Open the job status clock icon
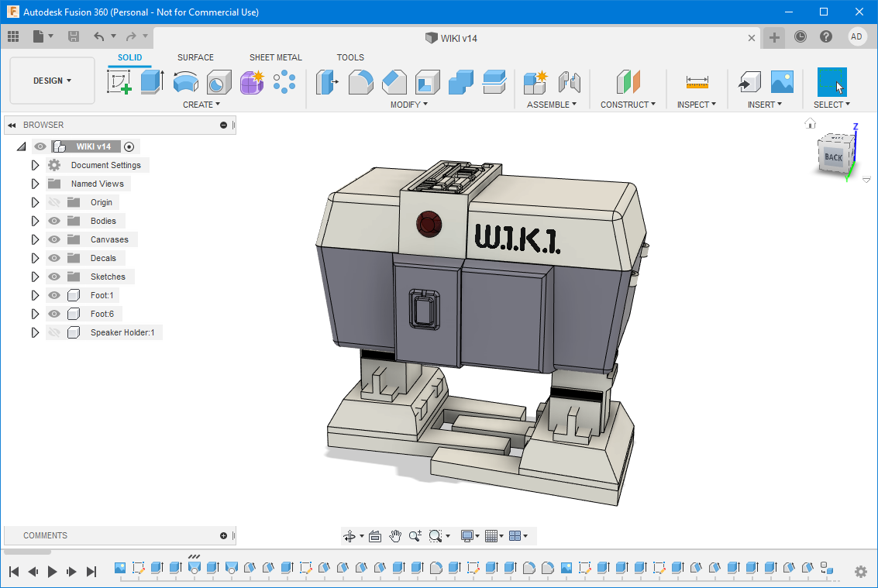Viewport: 878px width, 588px height. tap(801, 37)
